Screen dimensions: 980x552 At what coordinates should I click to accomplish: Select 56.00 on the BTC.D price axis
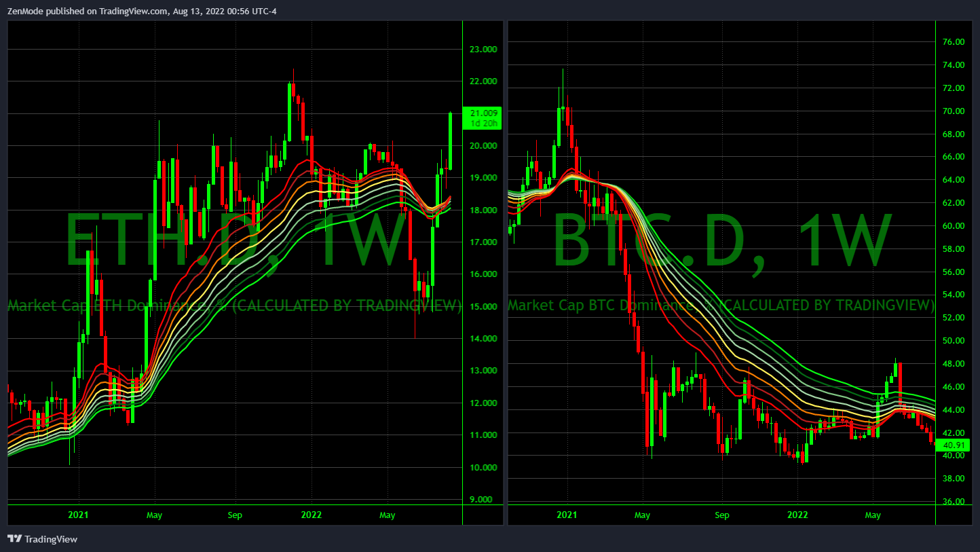(954, 272)
